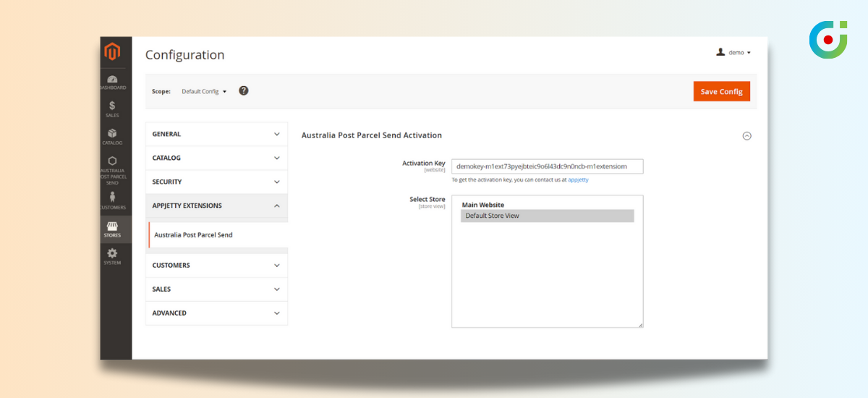
Task: Open the Sales sidebar icon
Action: pyautogui.click(x=112, y=109)
